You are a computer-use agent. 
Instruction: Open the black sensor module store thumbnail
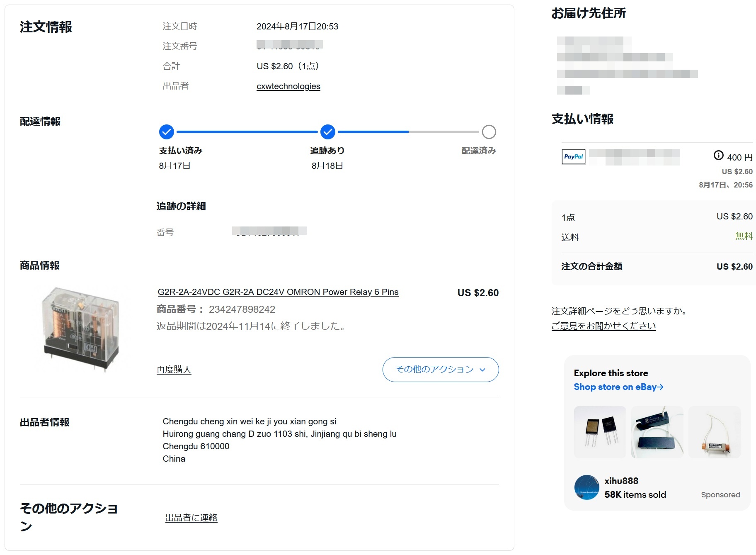coord(657,432)
